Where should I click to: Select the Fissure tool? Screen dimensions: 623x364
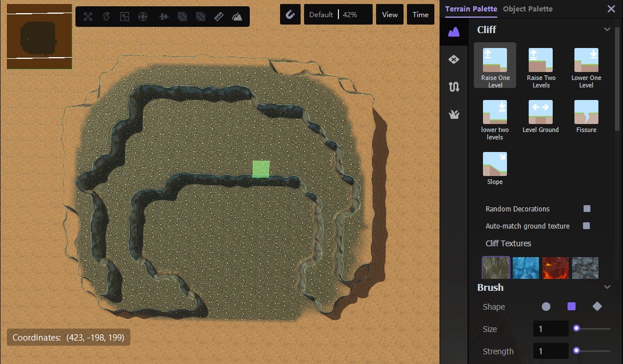click(x=586, y=116)
